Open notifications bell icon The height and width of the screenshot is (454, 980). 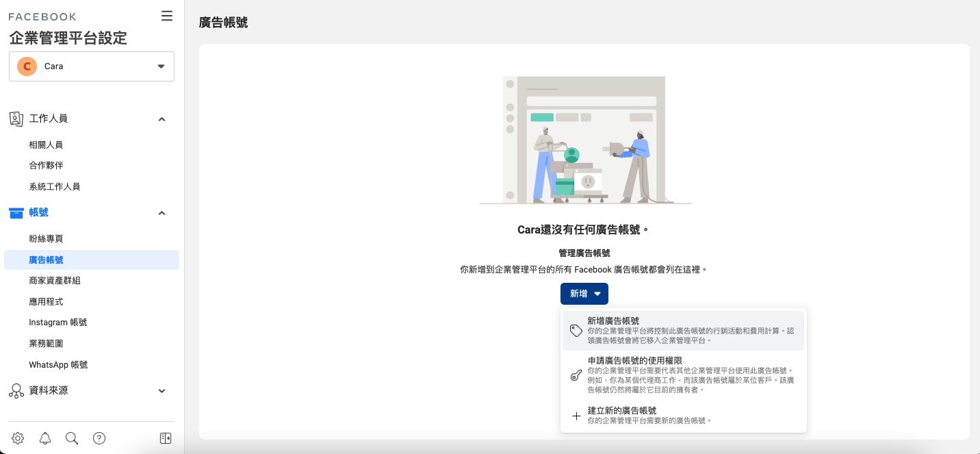click(x=45, y=438)
